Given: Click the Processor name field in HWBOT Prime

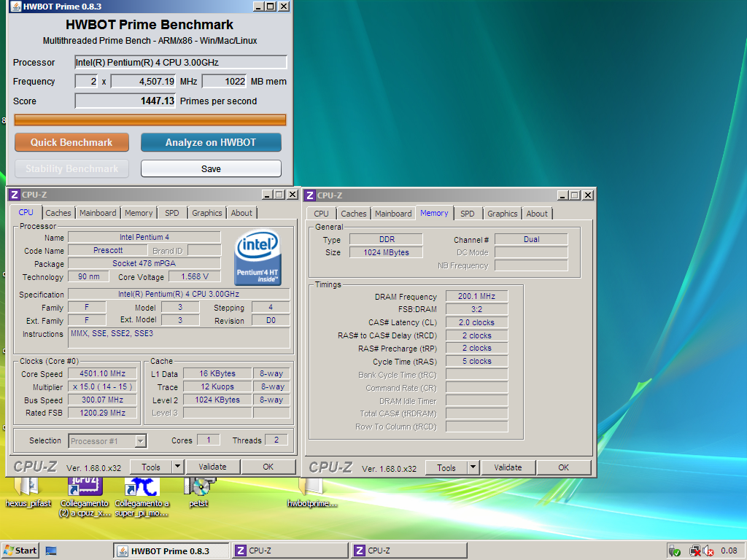Looking at the screenshot, I should (x=181, y=63).
